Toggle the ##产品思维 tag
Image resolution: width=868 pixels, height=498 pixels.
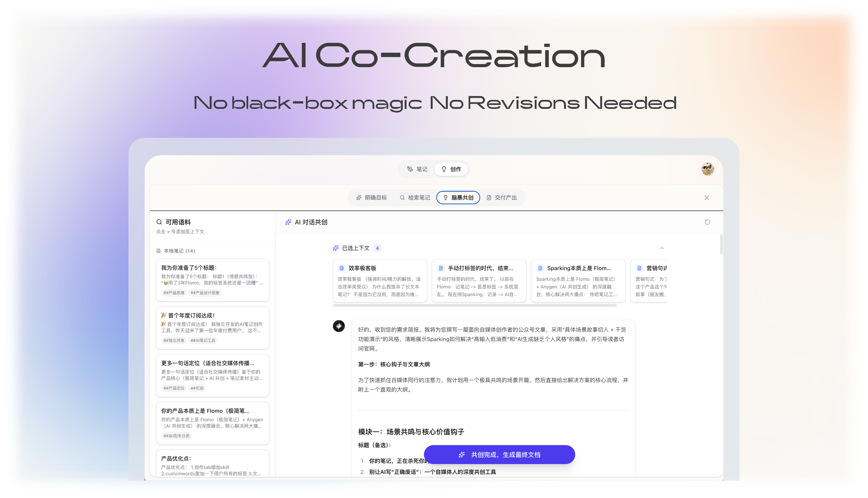174,293
